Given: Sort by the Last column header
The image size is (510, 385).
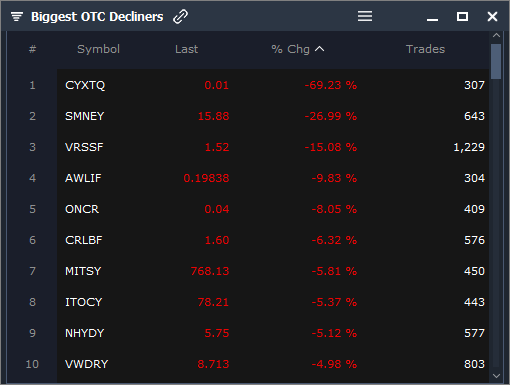Looking at the screenshot, I should [186, 49].
